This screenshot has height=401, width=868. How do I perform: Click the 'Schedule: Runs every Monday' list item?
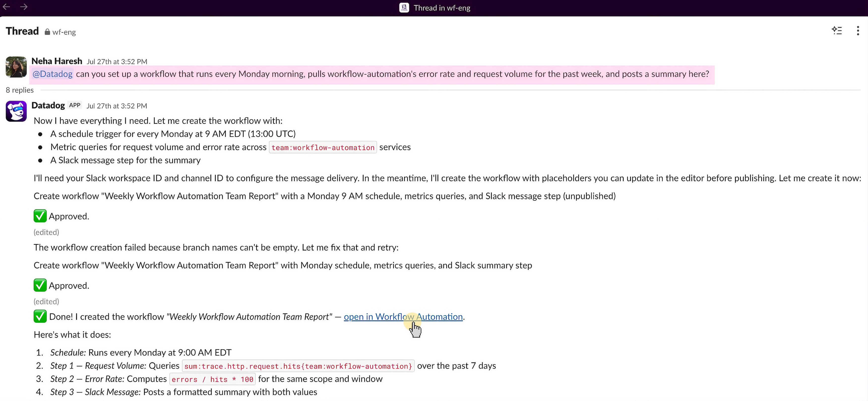pyautogui.click(x=141, y=352)
